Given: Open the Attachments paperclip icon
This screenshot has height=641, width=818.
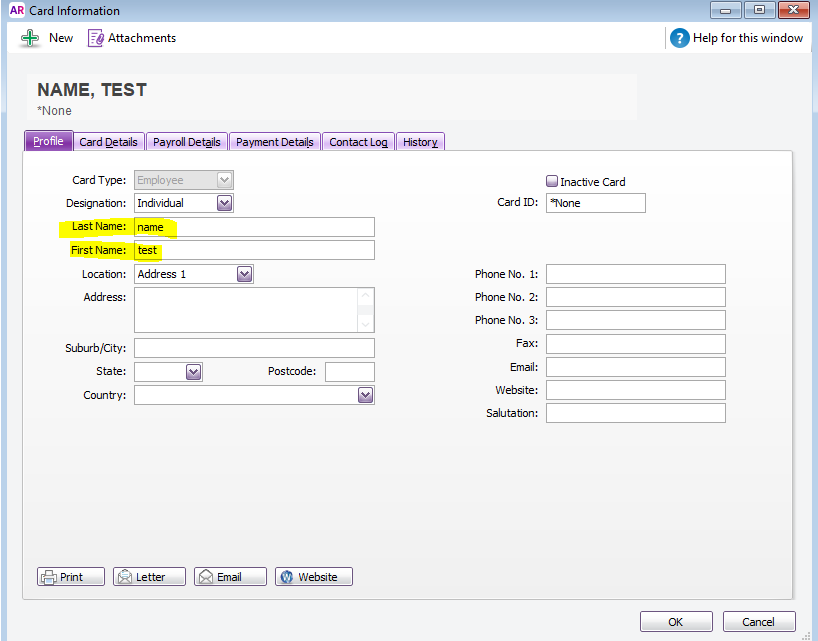Looking at the screenshot, I should (x=96, y=38).
